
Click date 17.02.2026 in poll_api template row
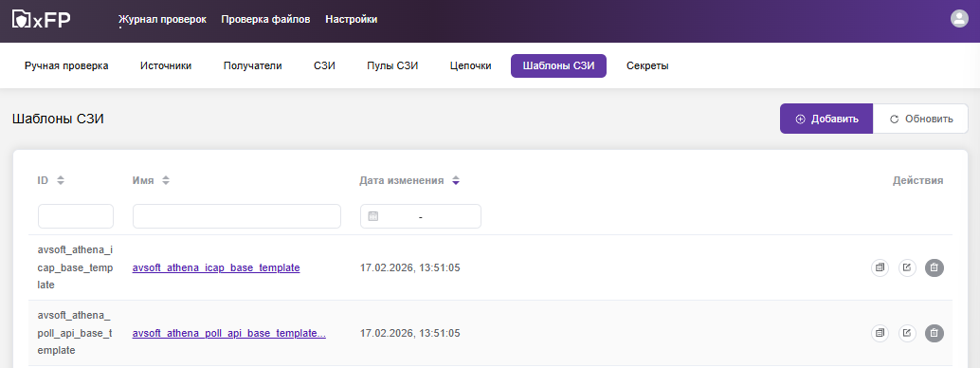click(410, 333)
